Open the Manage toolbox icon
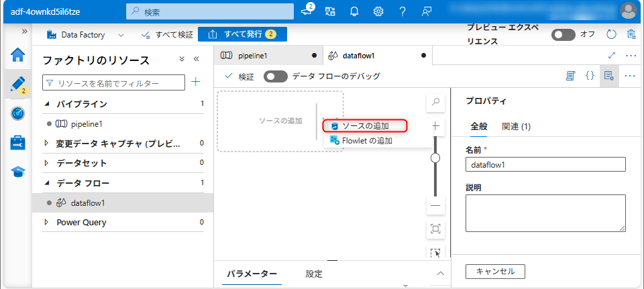The width and height of the screenshot is (644, 289). tap(18, 142)
